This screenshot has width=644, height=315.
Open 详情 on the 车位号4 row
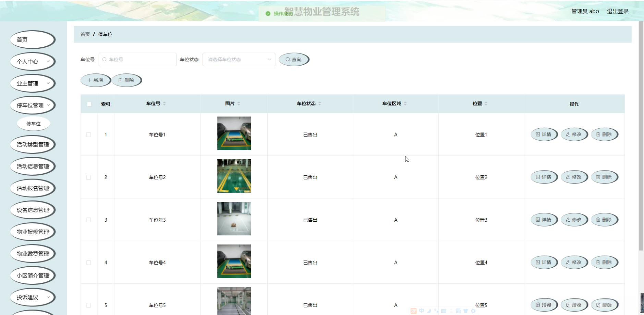544,262
